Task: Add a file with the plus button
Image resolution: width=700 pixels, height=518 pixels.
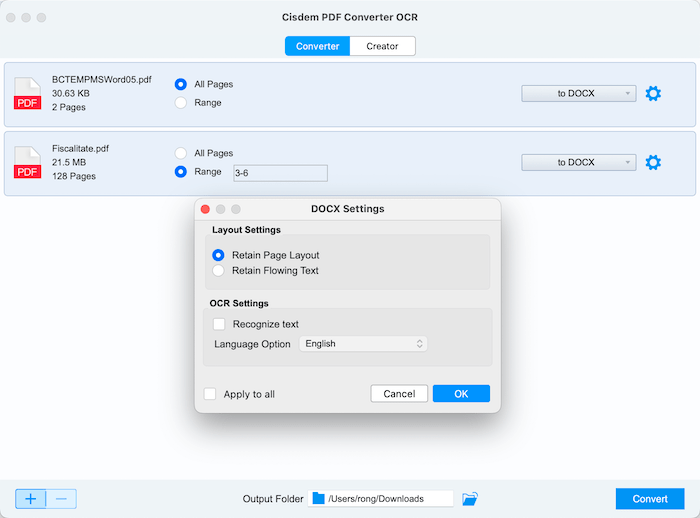Action: click(30, 499)
